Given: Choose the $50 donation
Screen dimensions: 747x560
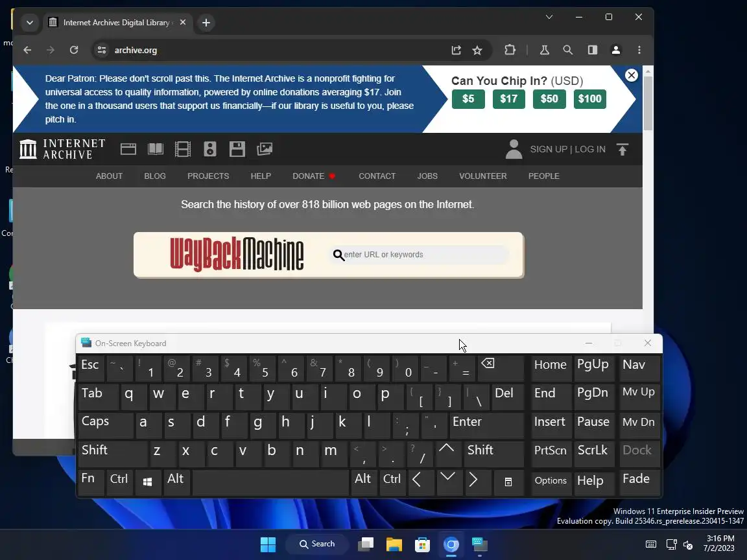Looking at the screenshot, I should (549, 99).
